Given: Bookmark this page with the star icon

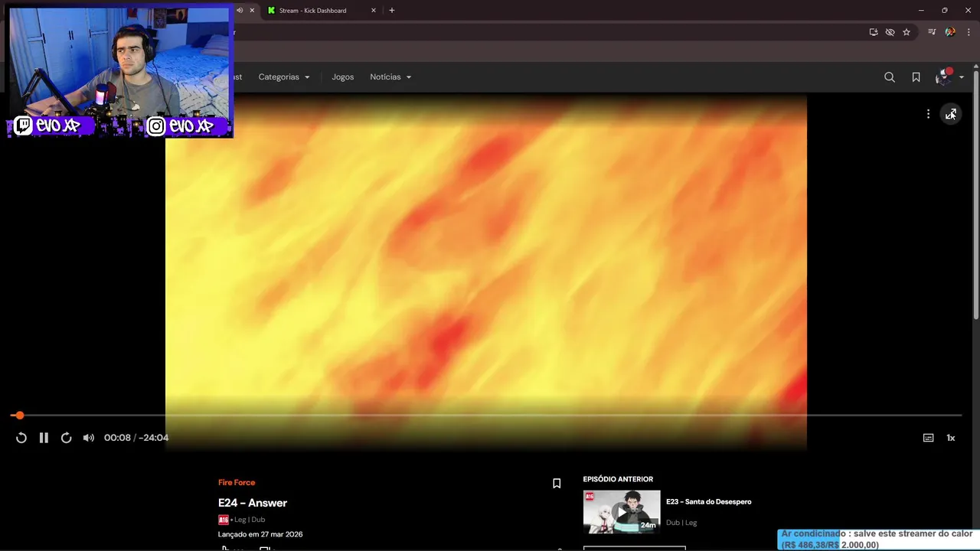Looking at the screenshot, I should [906, 32].
